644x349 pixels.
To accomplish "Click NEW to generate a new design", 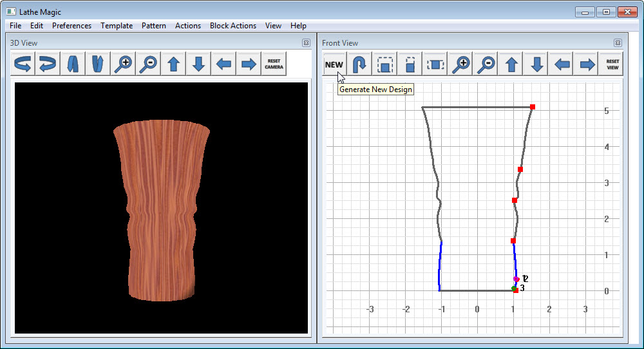I will (334, 64).
